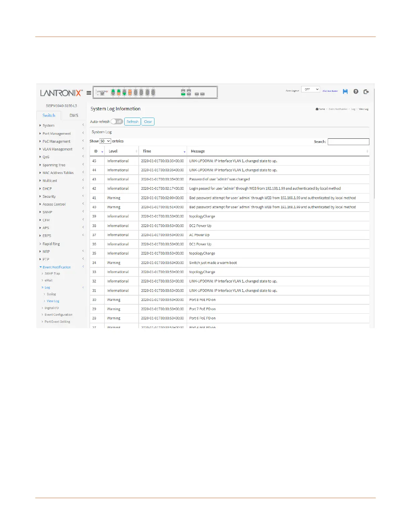The image size is (411, 532).
Task: Open the Digital I/O submenu item
Action: [51, 308]
